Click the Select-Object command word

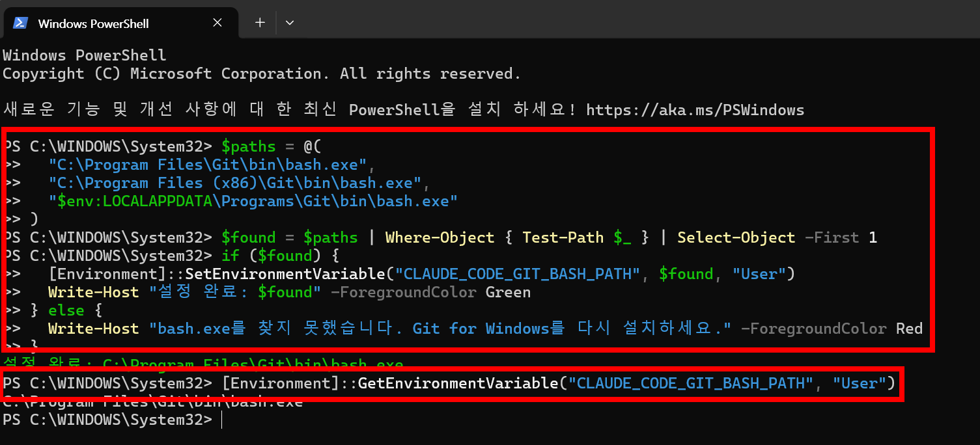(x=736, y=237)
